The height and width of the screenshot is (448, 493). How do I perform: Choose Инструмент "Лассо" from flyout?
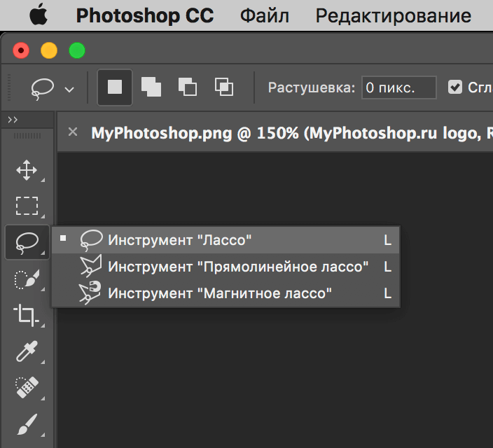click(x=225, y=240)
